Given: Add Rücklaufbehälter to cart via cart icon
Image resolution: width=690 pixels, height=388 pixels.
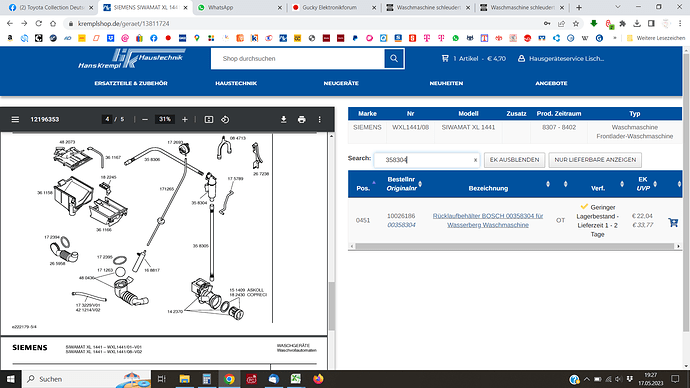Looking at the screenshot, I should coord(673,222).
